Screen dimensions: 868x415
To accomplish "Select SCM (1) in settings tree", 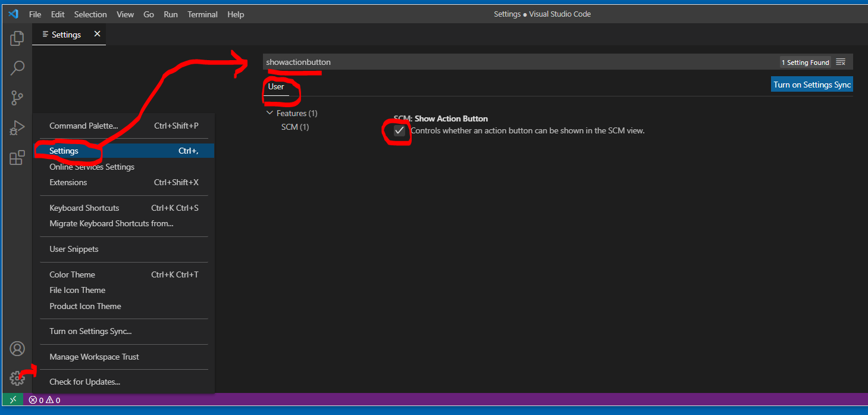I will [296, 126].
